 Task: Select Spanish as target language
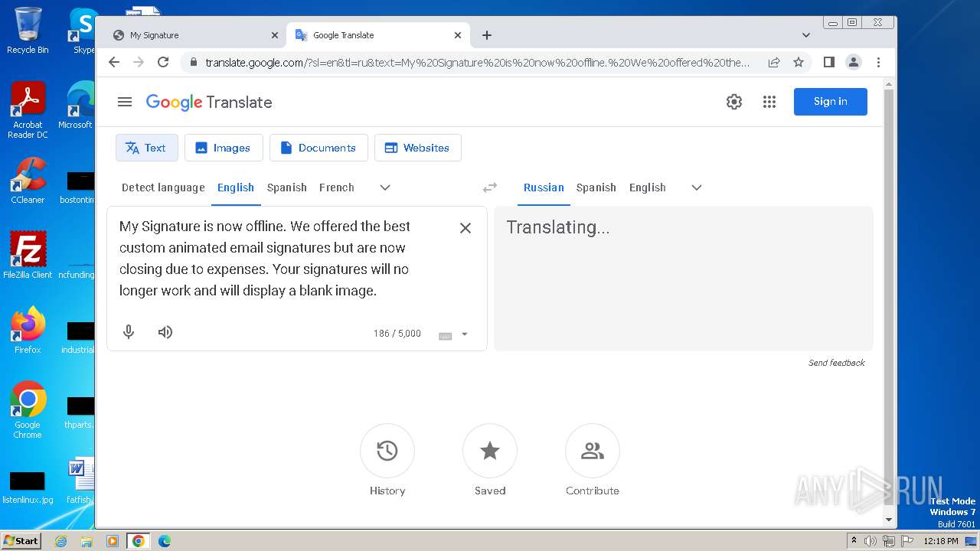click(596, 187)
